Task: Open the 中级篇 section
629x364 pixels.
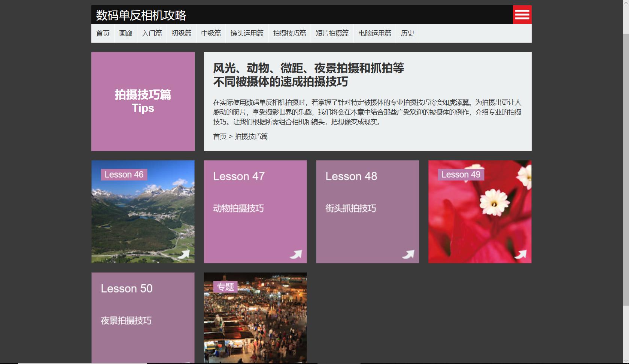Action: point(211,33)
